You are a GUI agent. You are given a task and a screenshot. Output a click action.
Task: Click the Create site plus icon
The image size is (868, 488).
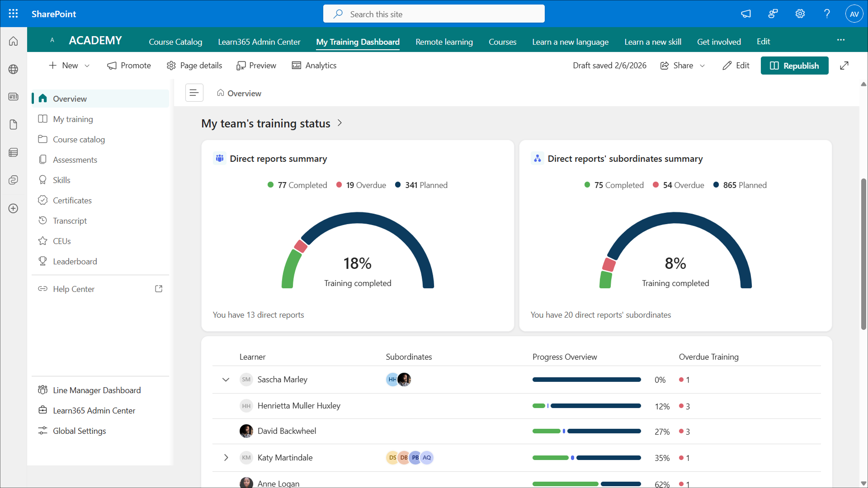coord(13,208)
